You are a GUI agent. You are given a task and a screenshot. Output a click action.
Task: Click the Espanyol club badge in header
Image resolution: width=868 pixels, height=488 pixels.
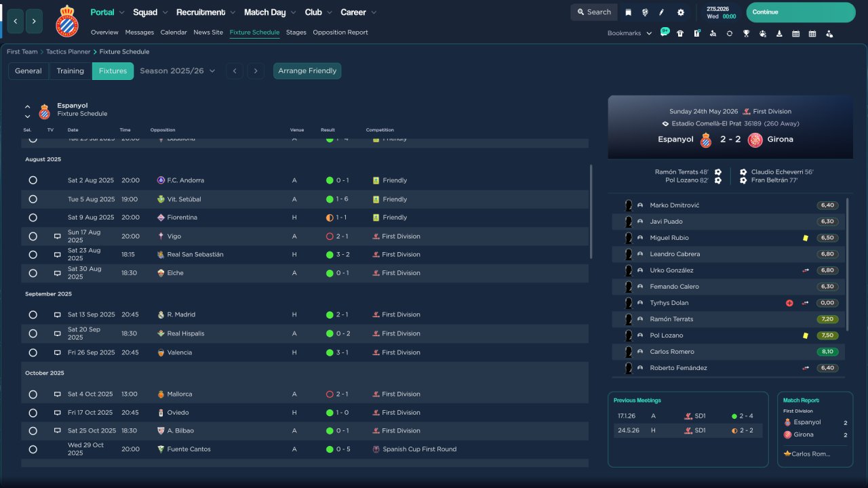(x=67, y=21)
